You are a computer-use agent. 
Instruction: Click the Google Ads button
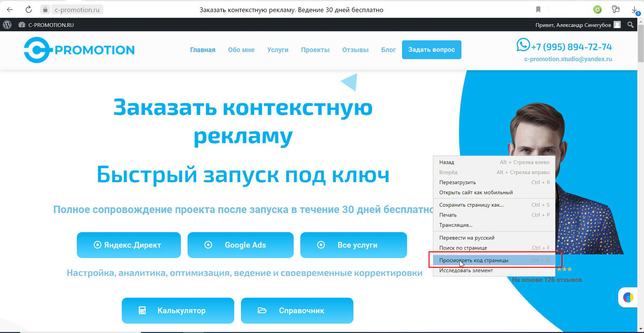pyautogui.click(x=240, y=245)
